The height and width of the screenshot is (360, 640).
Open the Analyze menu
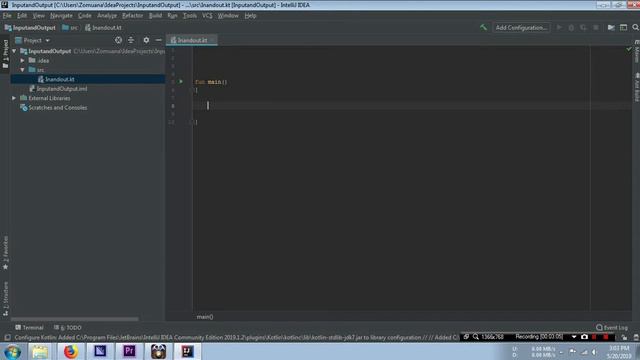coord(107,16)
